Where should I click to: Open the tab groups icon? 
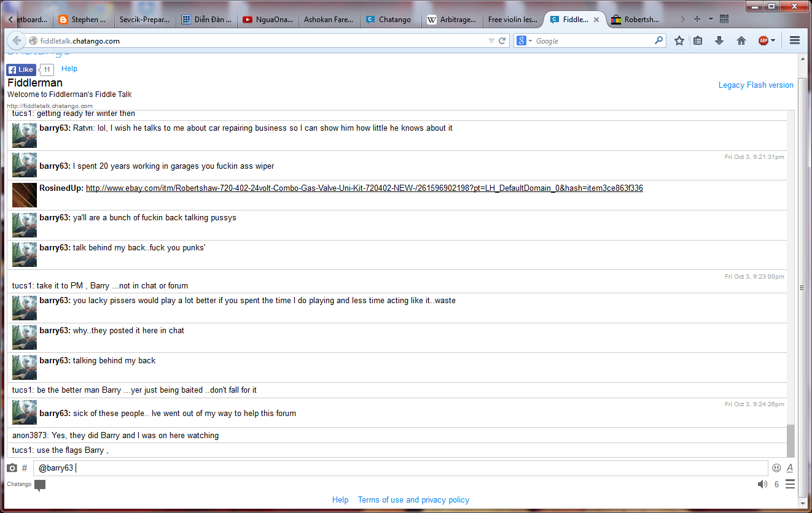tap(724, 19)
